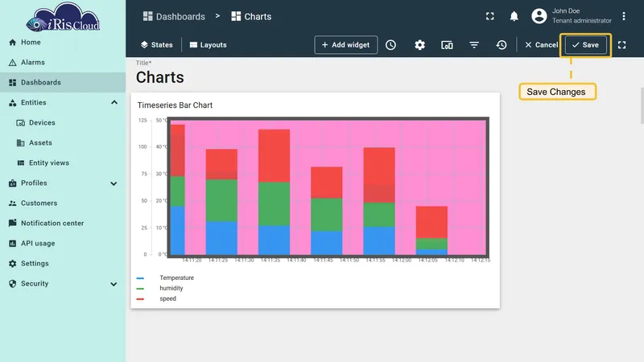The image size is (644, 362).
Task: Click the Entity views icon
Action: pyautogui.click(x=21, y=163)
